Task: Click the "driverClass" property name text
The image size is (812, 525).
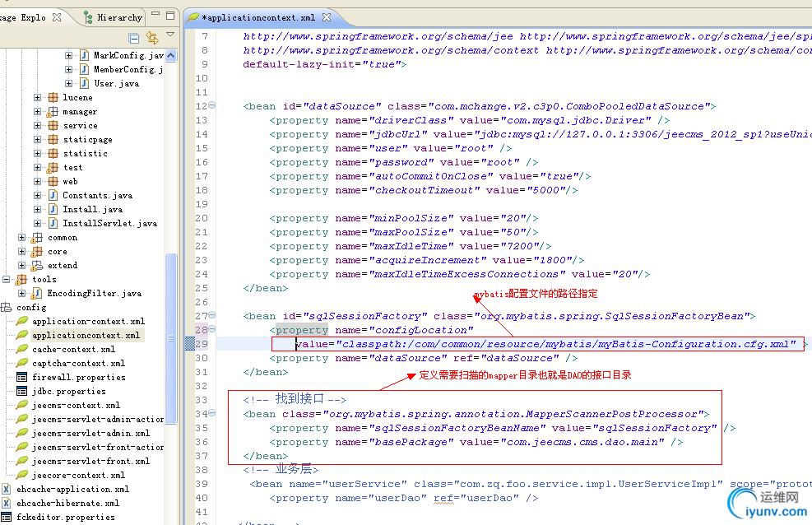Action: tap(411, 120)
